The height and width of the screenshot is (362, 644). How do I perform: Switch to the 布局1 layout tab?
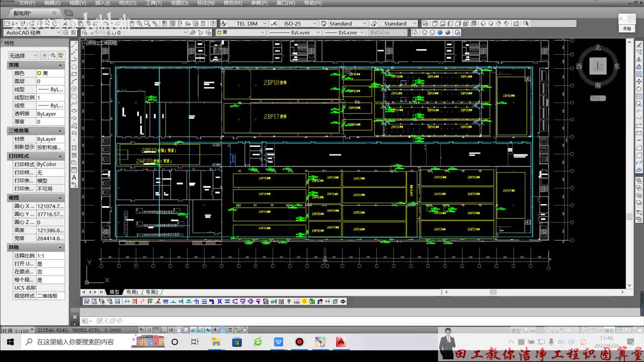point(132,292)
